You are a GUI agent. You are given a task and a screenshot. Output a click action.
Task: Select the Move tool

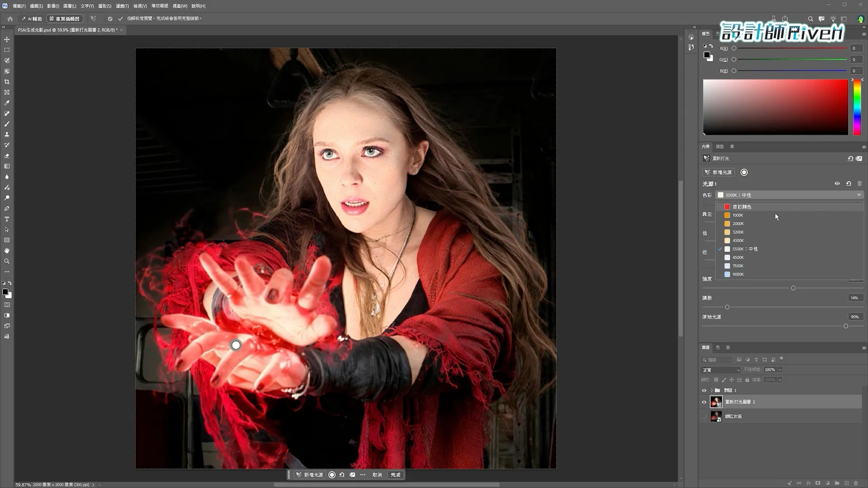pyautogui.click(x=7, y=39)
